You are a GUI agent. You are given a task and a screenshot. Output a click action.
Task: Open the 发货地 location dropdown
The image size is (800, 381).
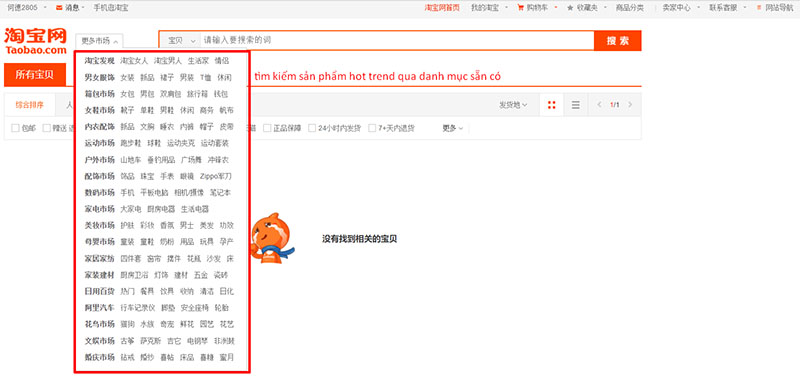[x=513, y=105]
